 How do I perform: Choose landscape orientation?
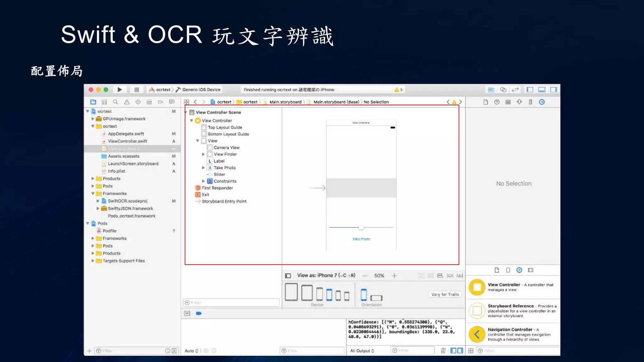pos(376,298)
